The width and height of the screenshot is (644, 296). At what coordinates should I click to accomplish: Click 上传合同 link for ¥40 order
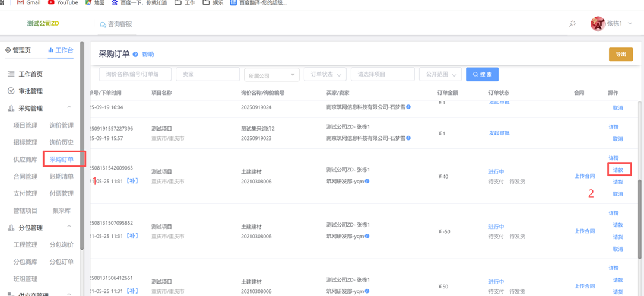click(584, 176)
